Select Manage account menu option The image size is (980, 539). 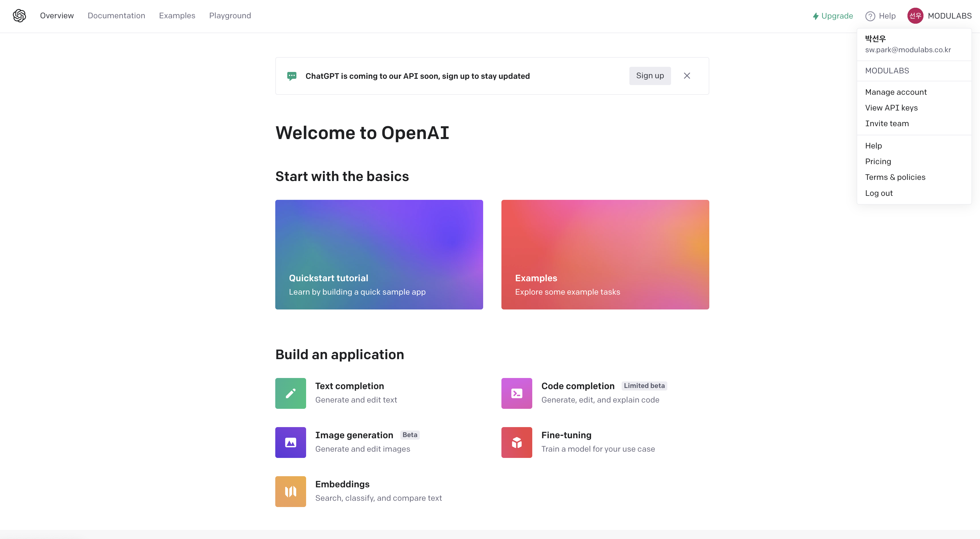click(896, 92)
